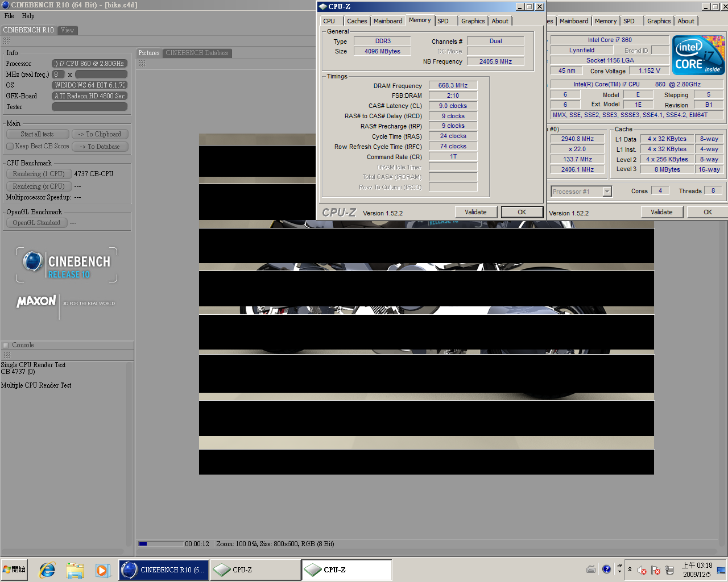
Task: Click the CPU-Z window title icon
Action: 323,6
